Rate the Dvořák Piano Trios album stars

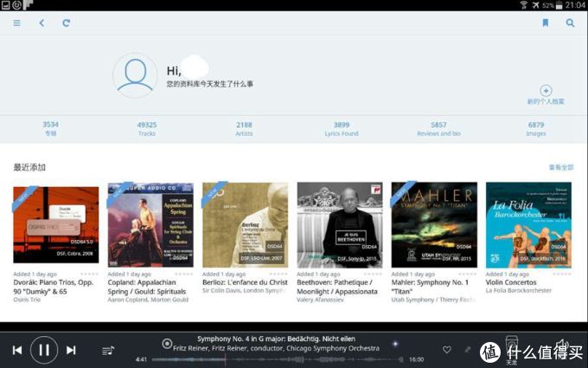(x=89, y=274)
